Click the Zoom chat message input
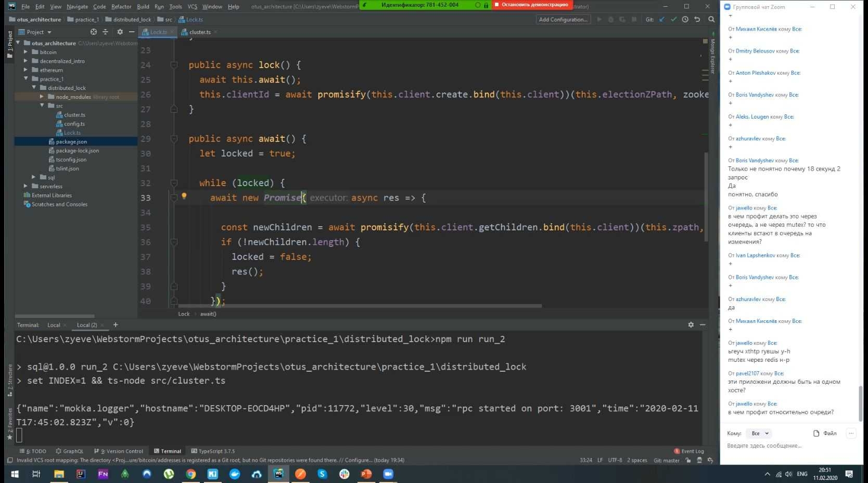The height and width of the screenshot is (483, 868). pos(791,446)
